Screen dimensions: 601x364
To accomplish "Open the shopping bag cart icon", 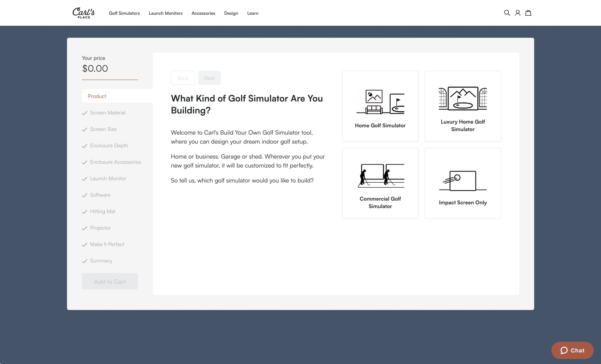I will coord(528,13).
